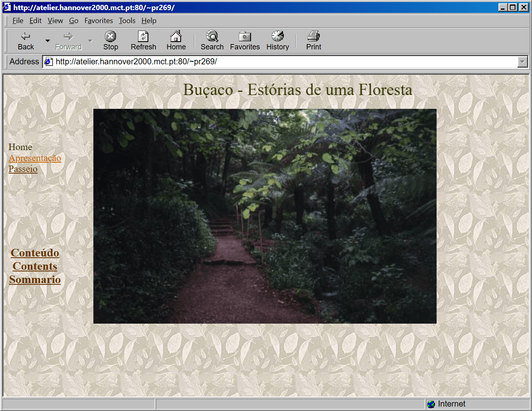The height and width of the screenshot is (411, 532).
Task: Follow the Apresentação link
Action: (35, 158)
